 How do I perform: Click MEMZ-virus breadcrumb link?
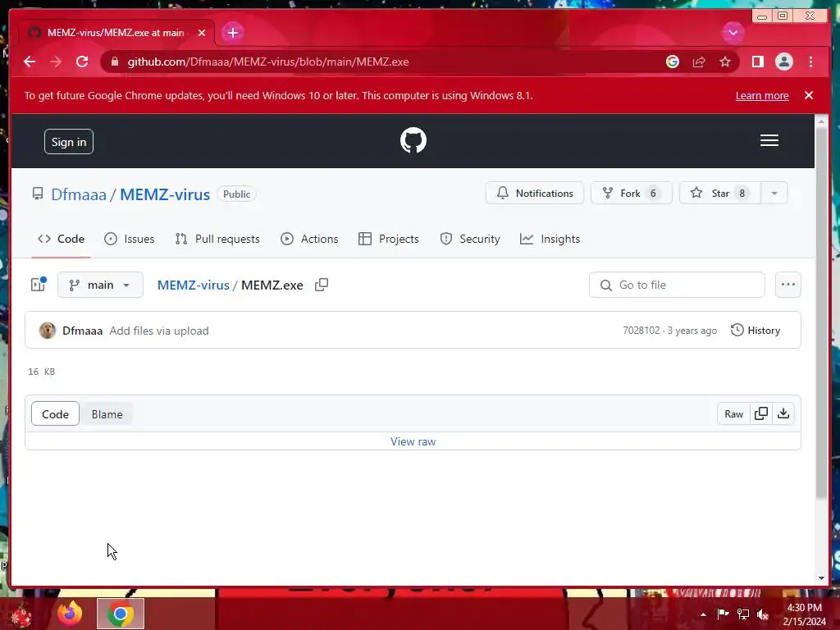pos(193,285)
